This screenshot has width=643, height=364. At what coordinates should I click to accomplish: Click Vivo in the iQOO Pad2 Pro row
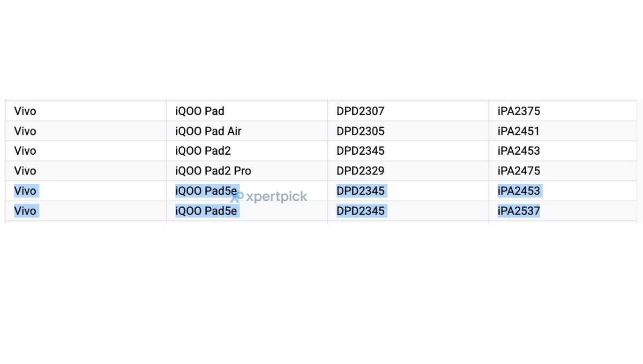tap(25, 171)
